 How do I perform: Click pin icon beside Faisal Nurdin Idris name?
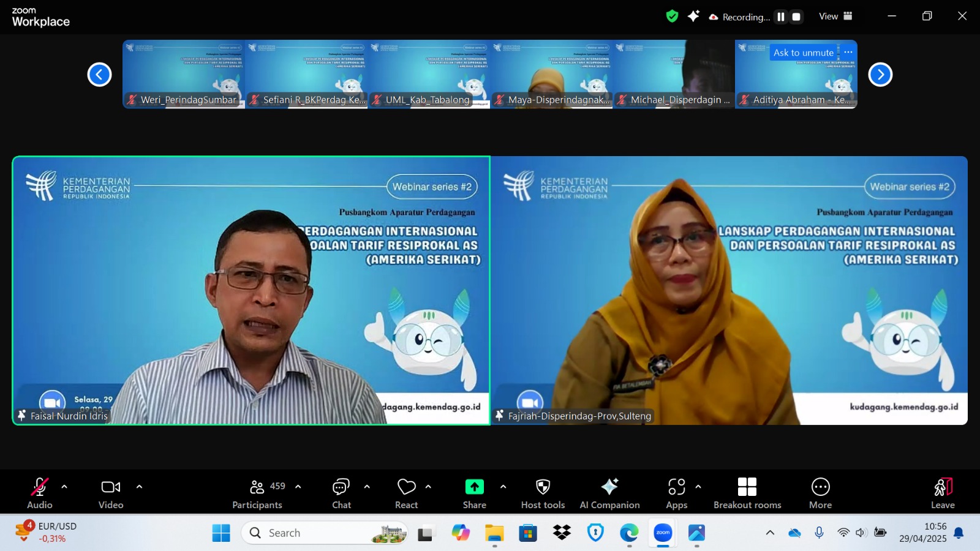tap(22, 416)
